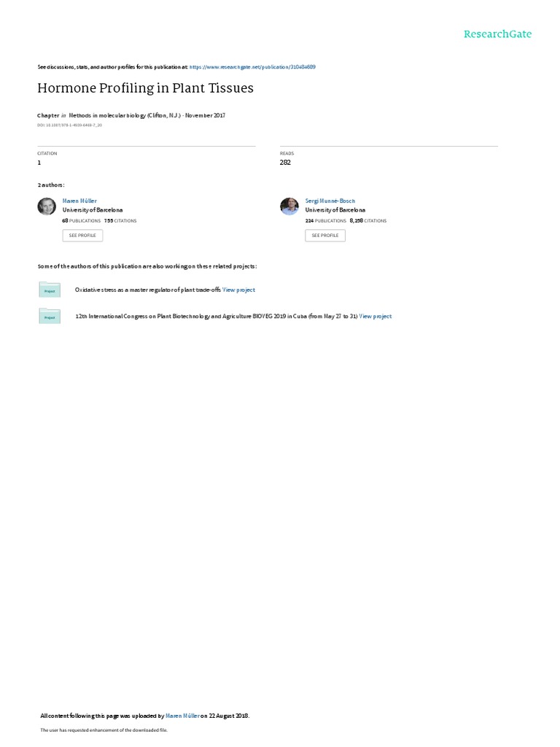The width and height of the screenshot is (560, 747).
Task: Open uploader Maren Müller link at bottom
Action: (x=182, y=716)
